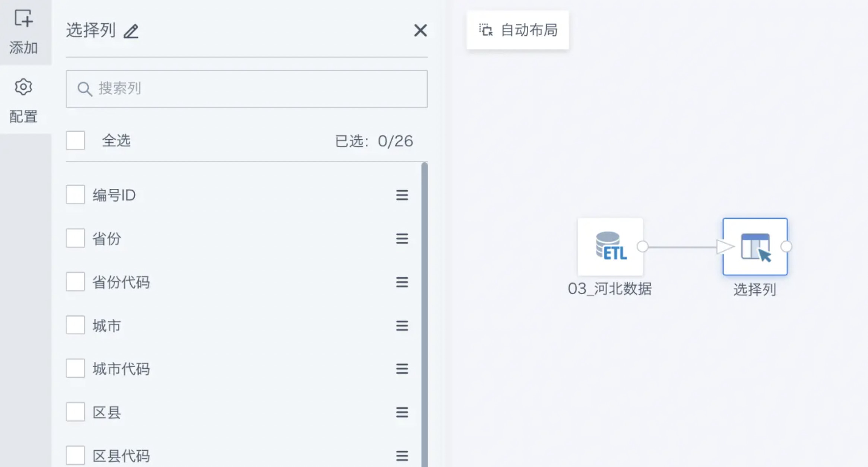Click the drag handle beside 编号ID
This screenshot has width=868, height=467.
pos(402,195)
